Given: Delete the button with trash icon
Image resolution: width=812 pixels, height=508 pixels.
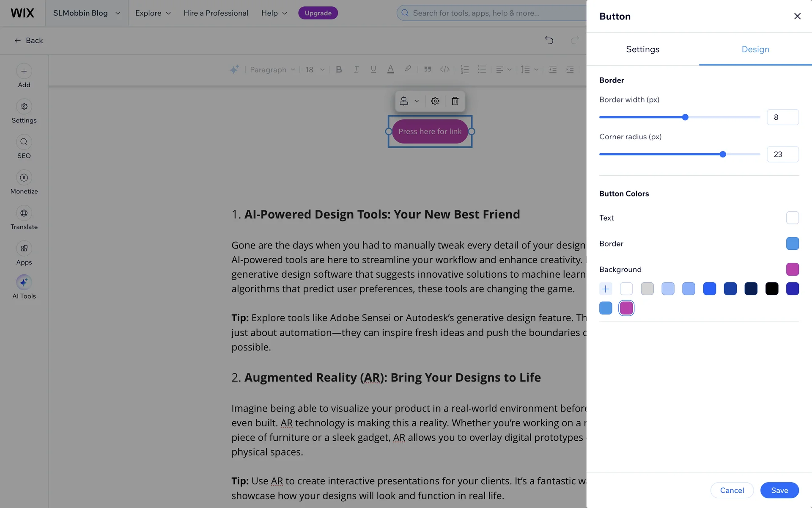Looking at the screenshot, I should (x=455, y=101).
